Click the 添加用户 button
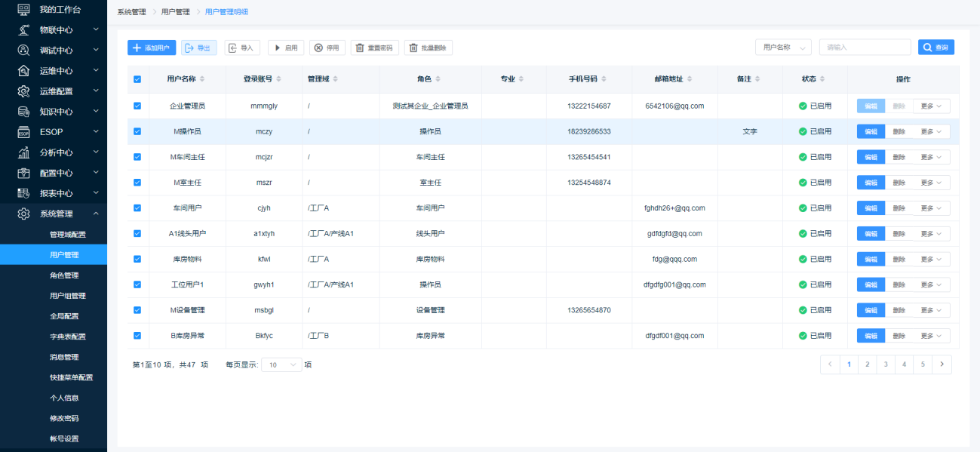Viewport: 980px width, 452px height. [152, 48]
